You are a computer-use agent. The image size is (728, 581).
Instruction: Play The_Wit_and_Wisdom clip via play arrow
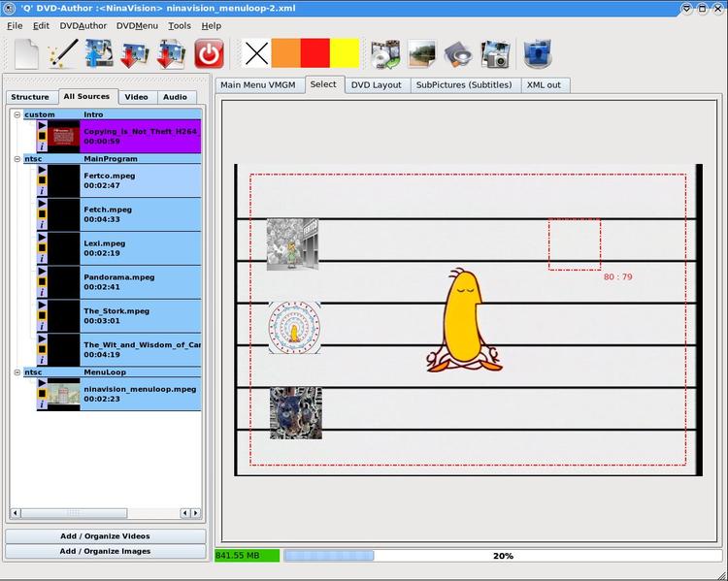(x=42, y=339)
